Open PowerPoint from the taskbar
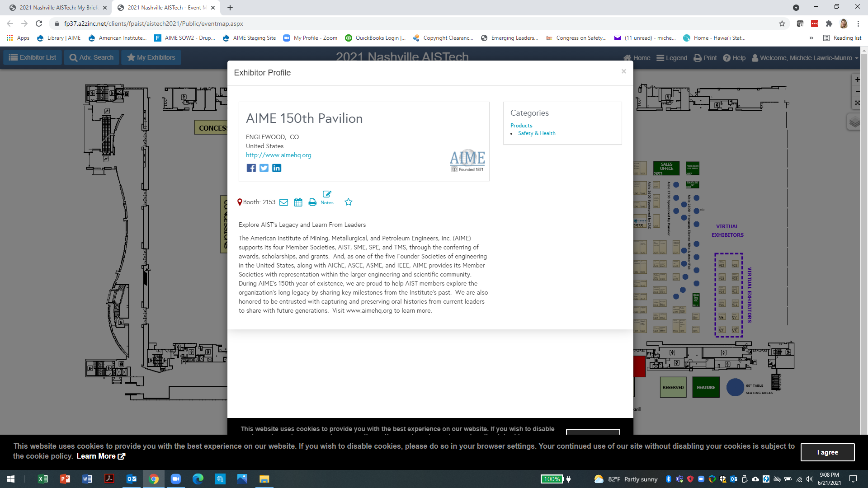This screenshot has height=488, width=868. 65,479
